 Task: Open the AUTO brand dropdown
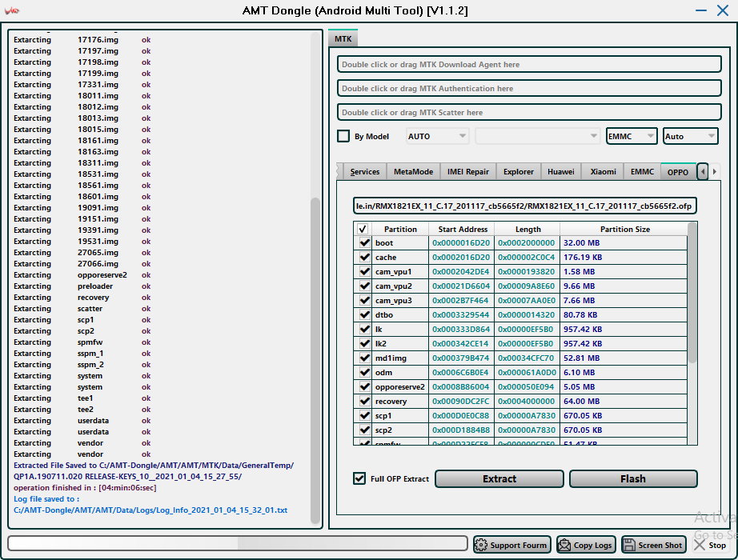[437, 137]
